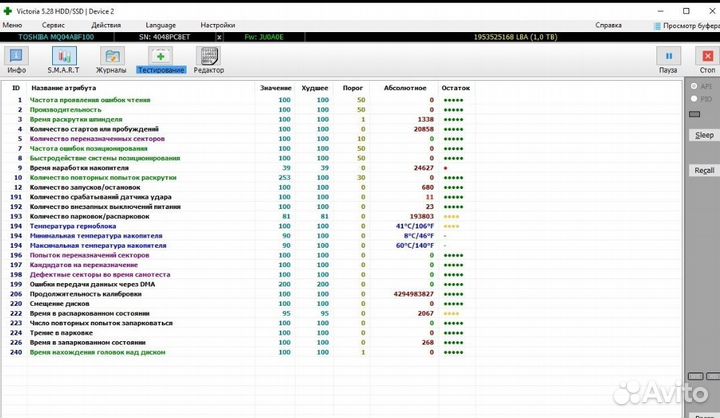
Task: Click the Recall button
Action: [704, 170]
